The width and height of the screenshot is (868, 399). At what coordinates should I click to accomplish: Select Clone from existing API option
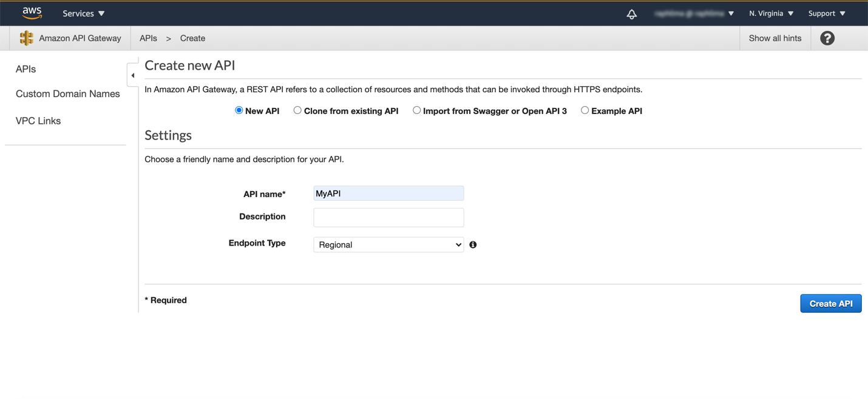[x=297, y=110]
